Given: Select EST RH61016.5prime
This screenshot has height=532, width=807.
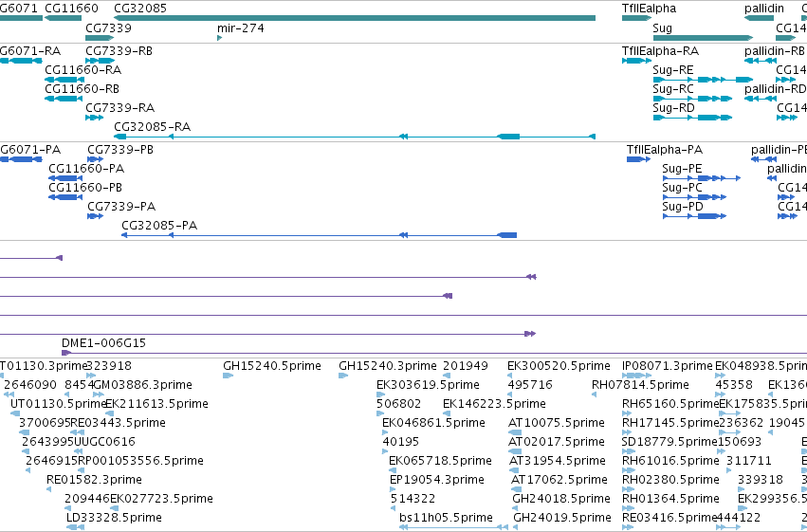Looking at the screenshot, I should 670,462.
